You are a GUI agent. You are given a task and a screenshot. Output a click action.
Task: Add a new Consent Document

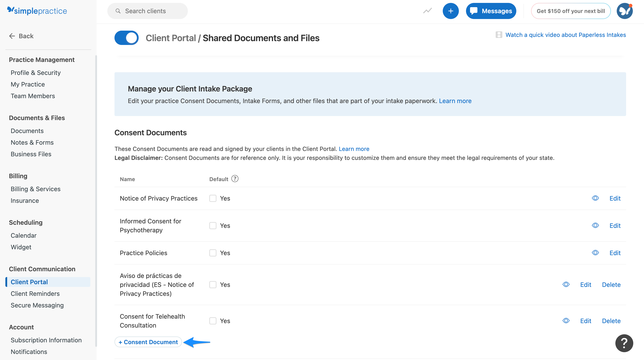coord(148,342)
